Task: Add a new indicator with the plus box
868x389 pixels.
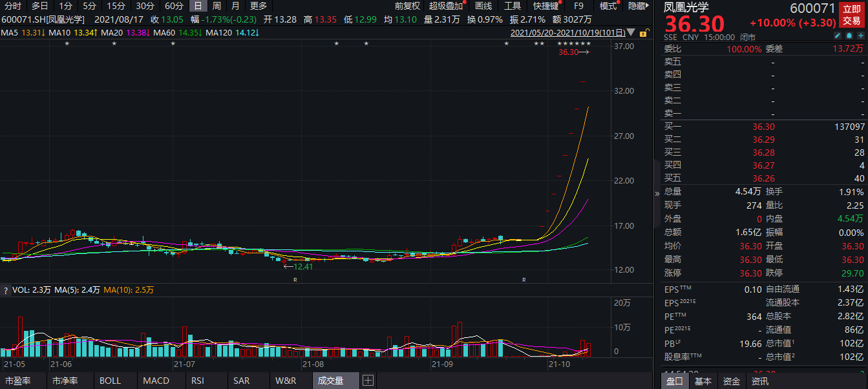Action: 368,381
